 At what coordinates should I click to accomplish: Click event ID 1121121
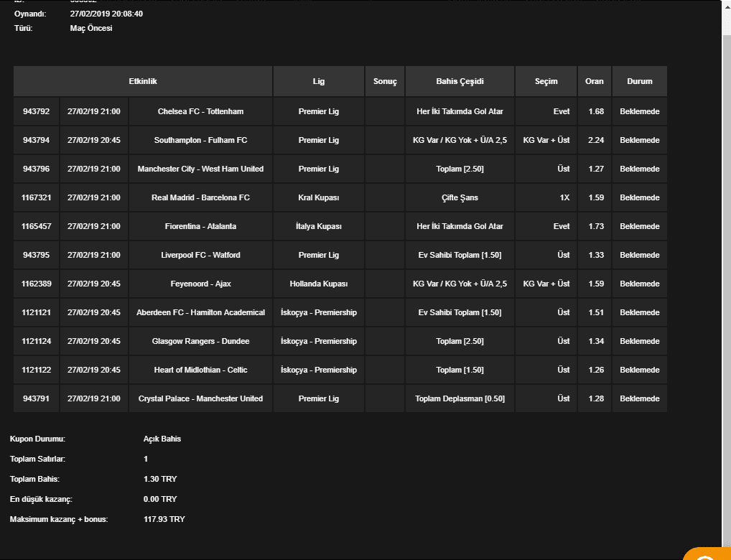click(x=37, y=312)
